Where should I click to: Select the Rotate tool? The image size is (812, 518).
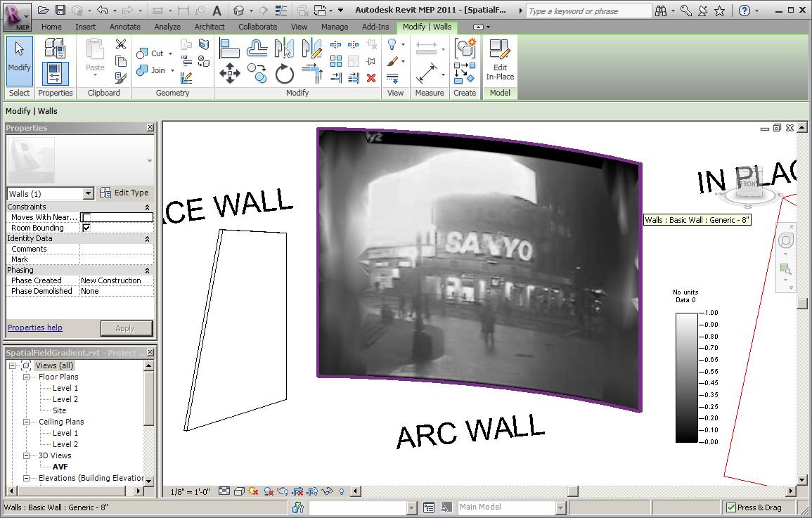[x=285, y=72]
